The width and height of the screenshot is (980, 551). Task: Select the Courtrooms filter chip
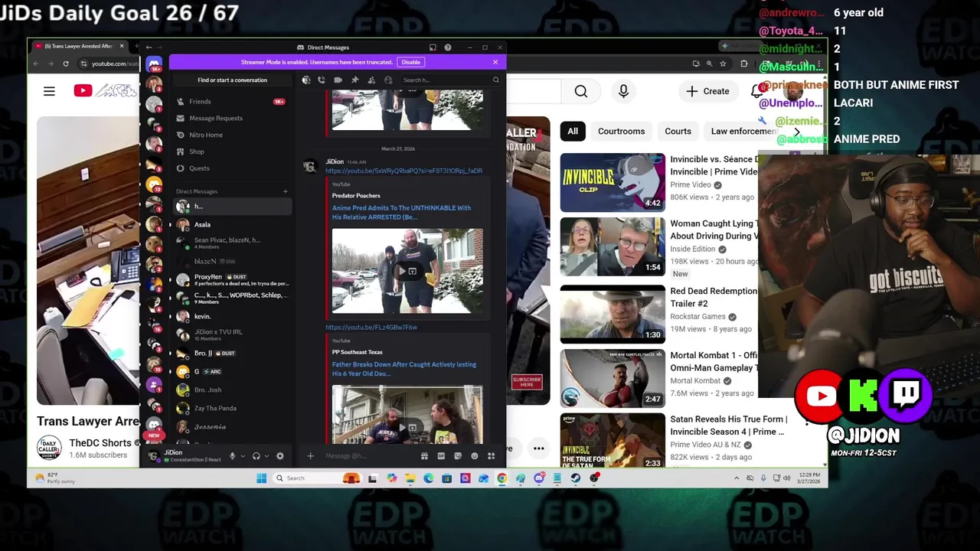(621, 132)
